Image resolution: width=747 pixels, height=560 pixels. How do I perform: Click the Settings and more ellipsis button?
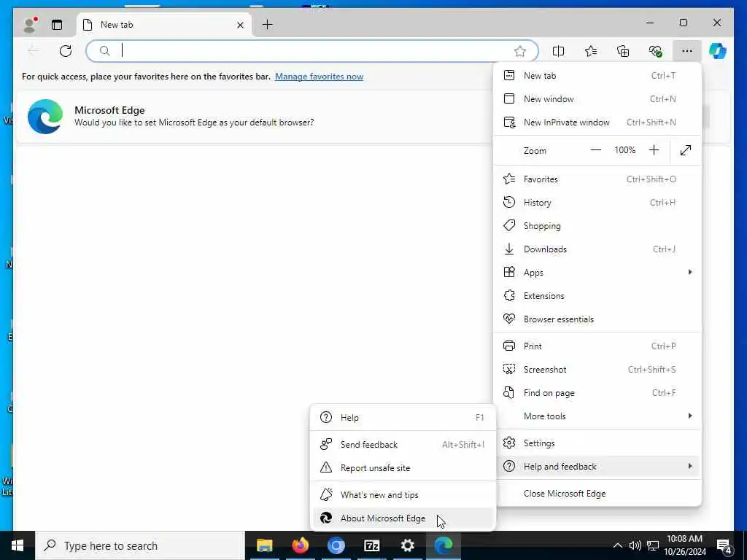pos(687,51)
